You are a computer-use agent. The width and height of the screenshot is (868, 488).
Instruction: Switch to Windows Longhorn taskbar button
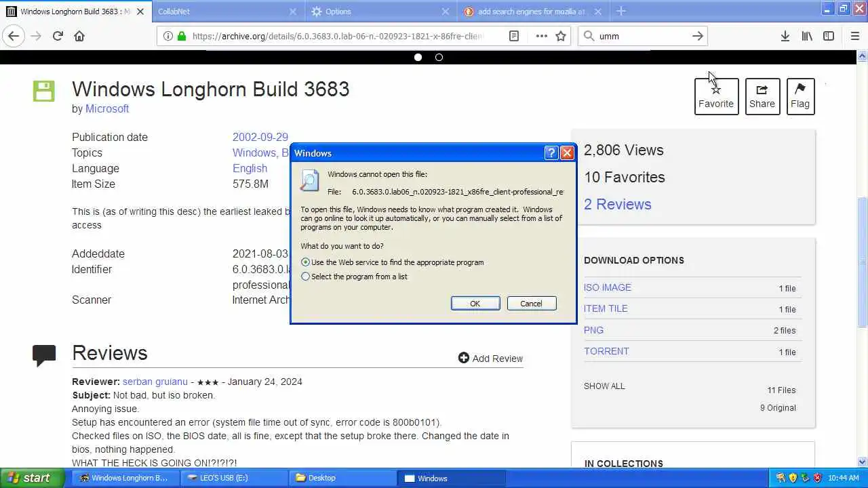(125, 478)
